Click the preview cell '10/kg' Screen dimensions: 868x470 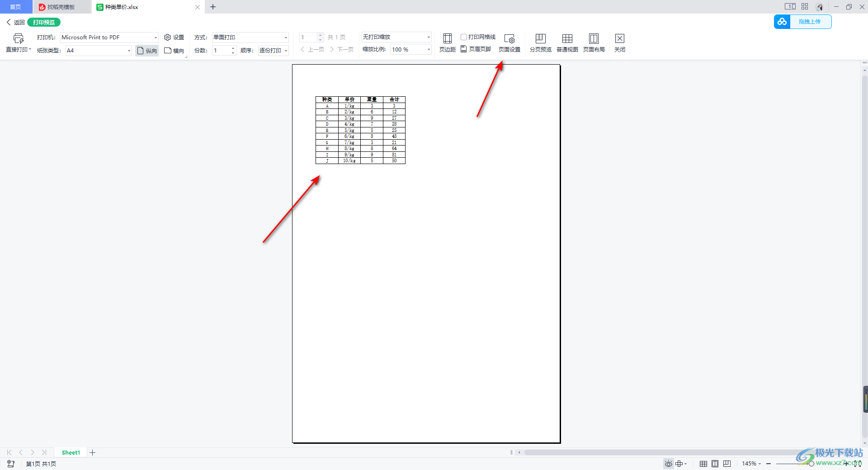tap(349, 161)
